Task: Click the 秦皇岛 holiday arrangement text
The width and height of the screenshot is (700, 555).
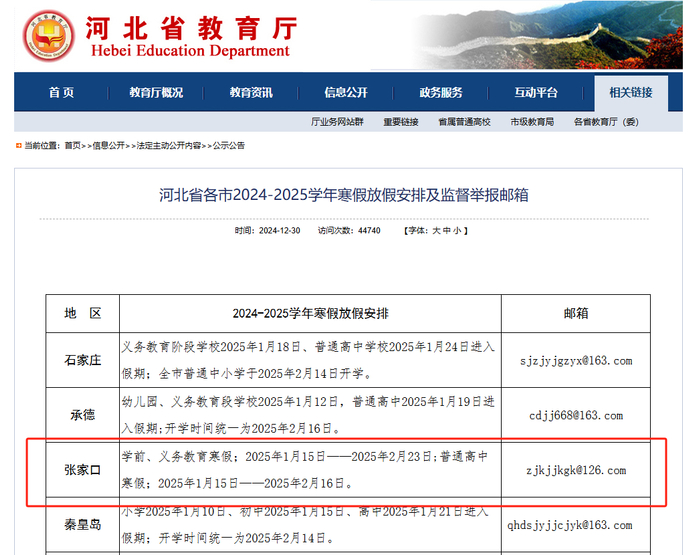Action: (305, 525)
